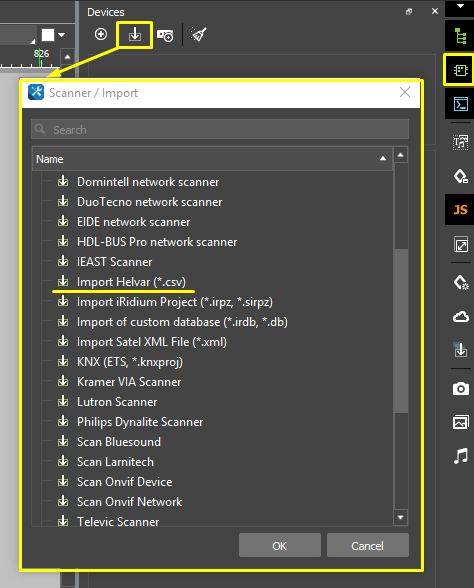Image resolution: width=474 pixels, height=588 pixels.
Task: Click the Cancel button
Action: coord(368,546)
